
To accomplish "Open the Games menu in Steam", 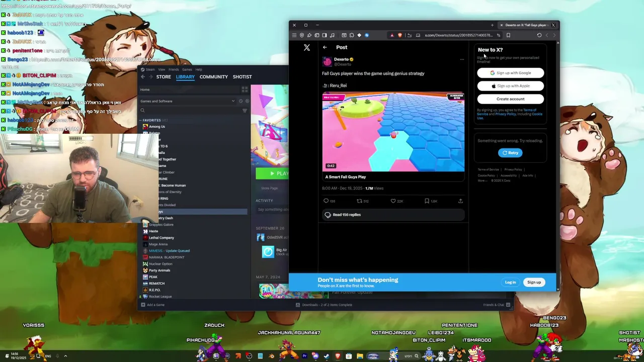I will click(187, 69).
